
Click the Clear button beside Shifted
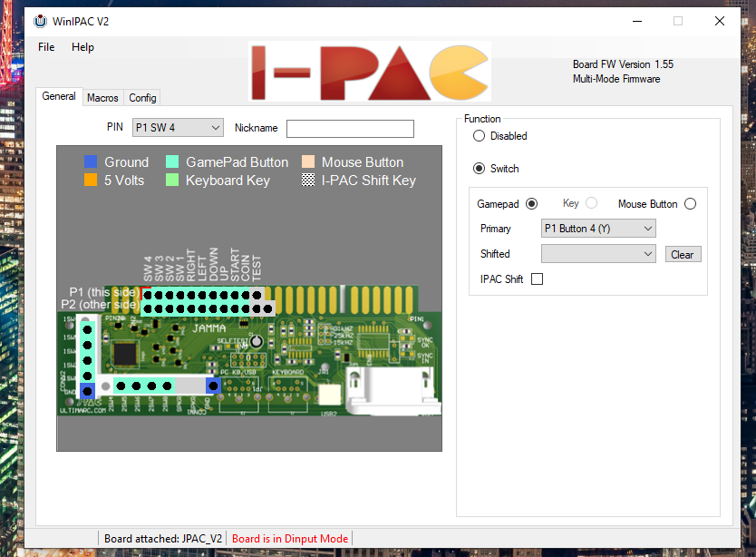(x=683, y=254)
